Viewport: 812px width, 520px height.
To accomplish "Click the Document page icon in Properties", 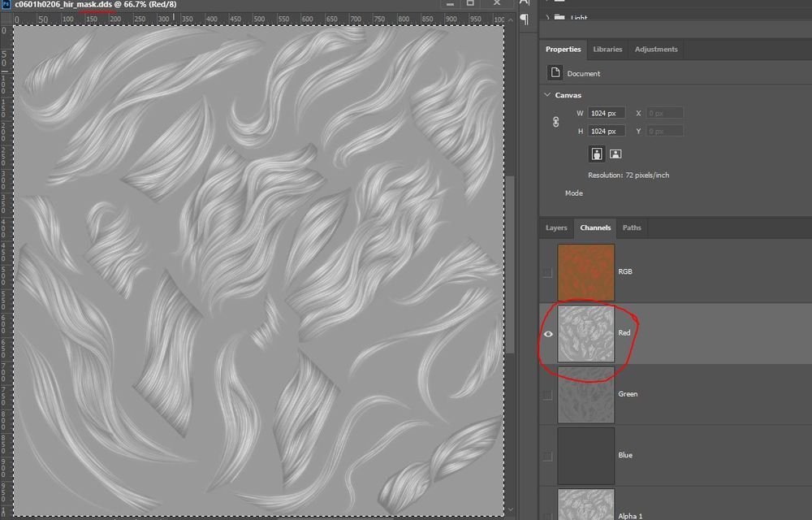I will [x=554, y=73].
